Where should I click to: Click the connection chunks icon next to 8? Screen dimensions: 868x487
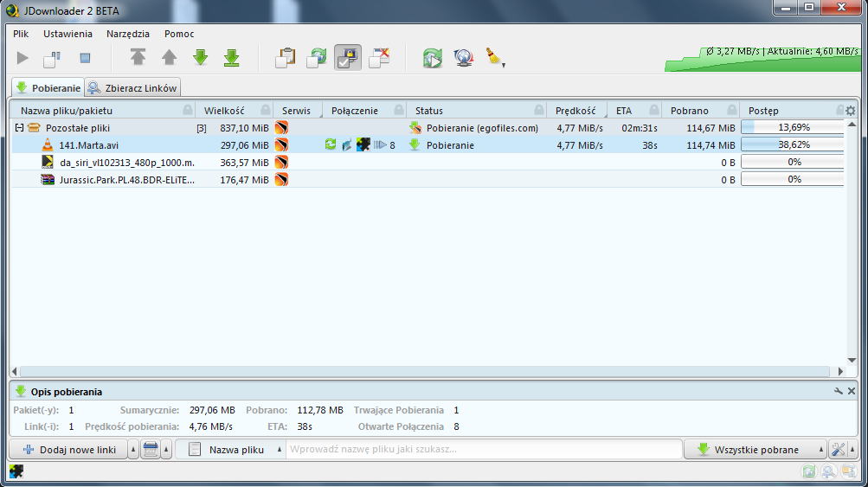coord(380,145)
